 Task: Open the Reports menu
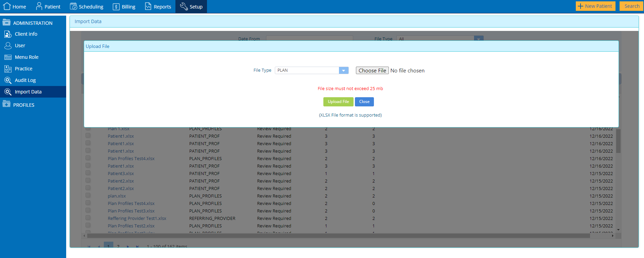(158, 6)
